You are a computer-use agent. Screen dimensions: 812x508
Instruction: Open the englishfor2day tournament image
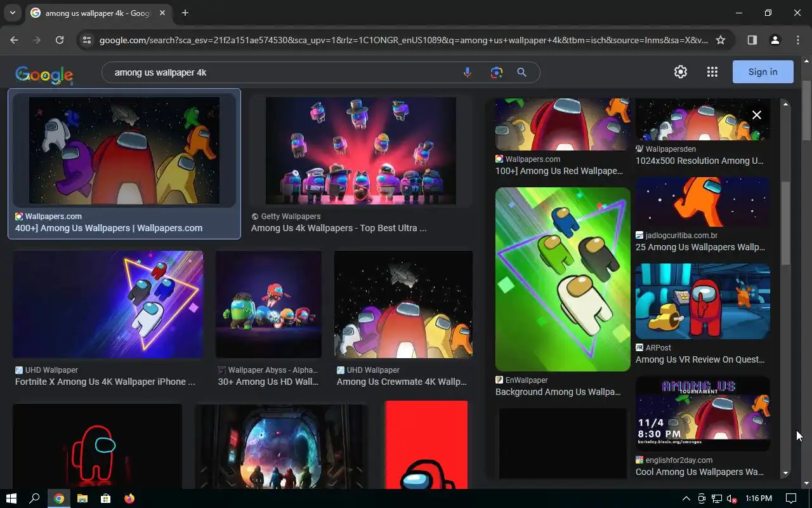703,413
